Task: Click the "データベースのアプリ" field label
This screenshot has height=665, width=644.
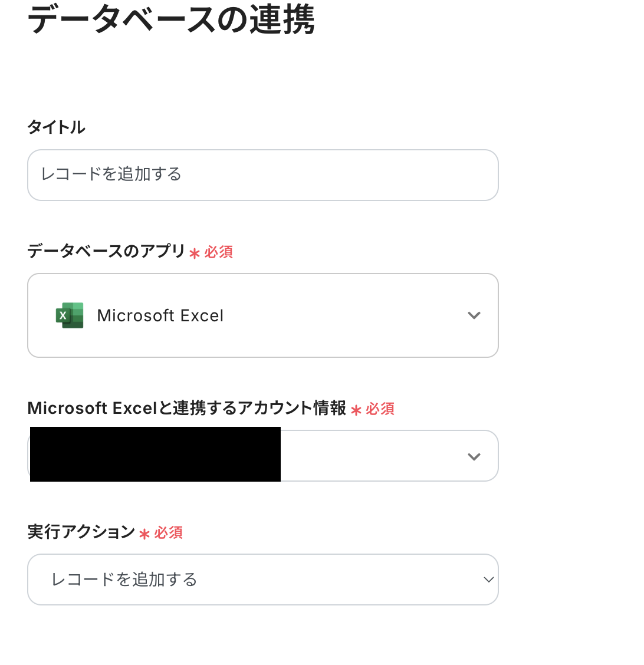Action: tap(107, 251)
